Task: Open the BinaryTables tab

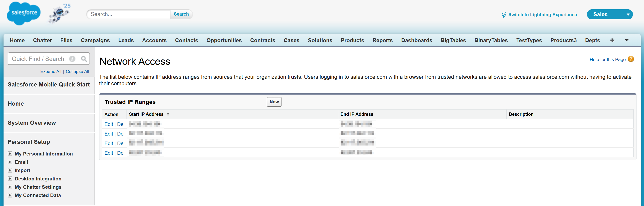Action: pos(491,40)
